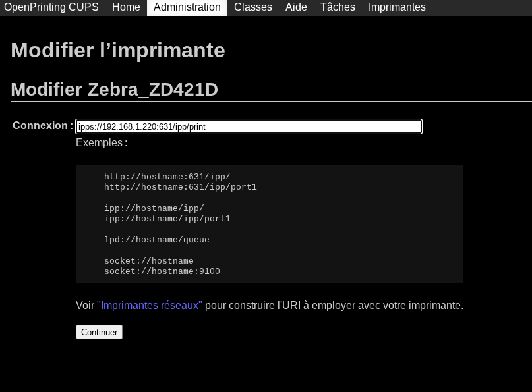Click the example http://hostname:631/ipp/port1
Image resolution: width=532 pixels, height=392 pixels.
[181, 187]
